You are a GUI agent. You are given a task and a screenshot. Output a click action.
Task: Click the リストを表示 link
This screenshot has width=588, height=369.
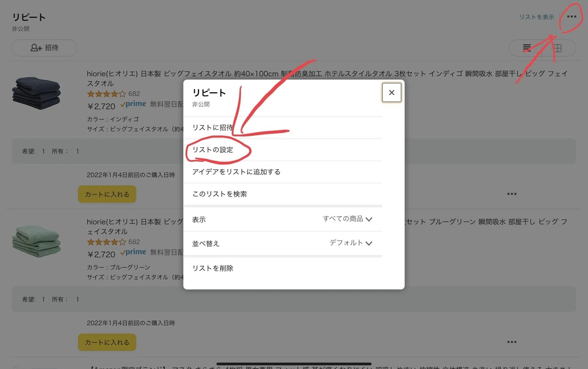(537, 17)
